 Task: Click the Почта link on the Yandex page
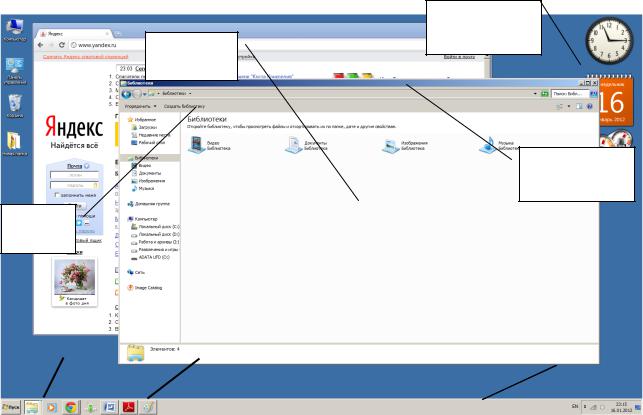(x=75, y=166)
